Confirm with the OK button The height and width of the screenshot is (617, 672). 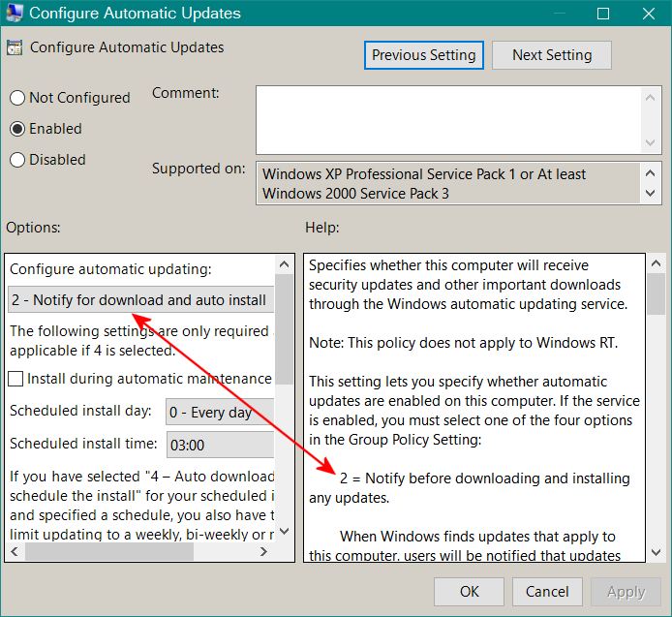(x=469, y=592)
